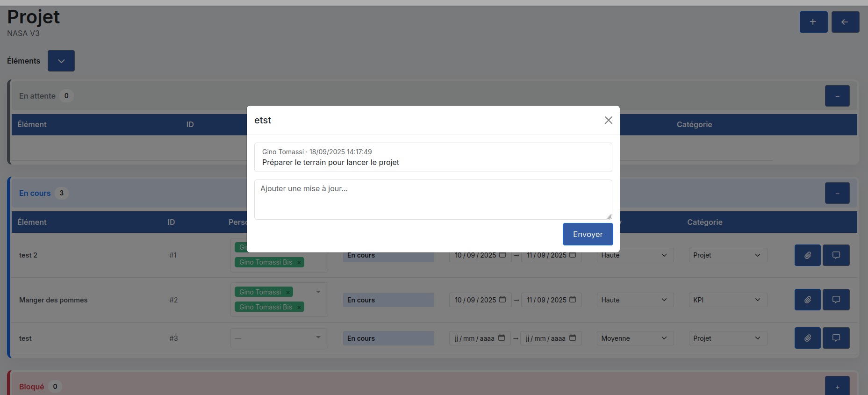Image resolution: width=868 pixels, height=395 pixels.
Task: Open comments for Manger des pommes
Action: pyautogui.click(x=836, y=300)
